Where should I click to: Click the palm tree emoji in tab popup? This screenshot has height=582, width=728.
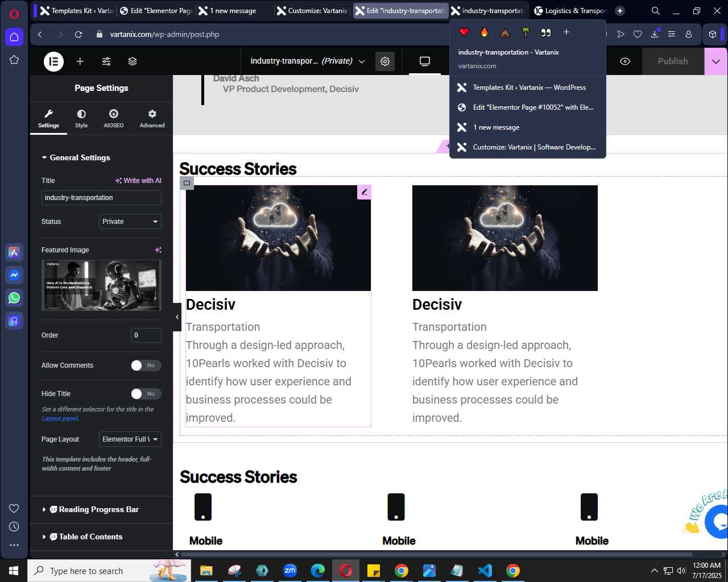click(x=526, y=32)
